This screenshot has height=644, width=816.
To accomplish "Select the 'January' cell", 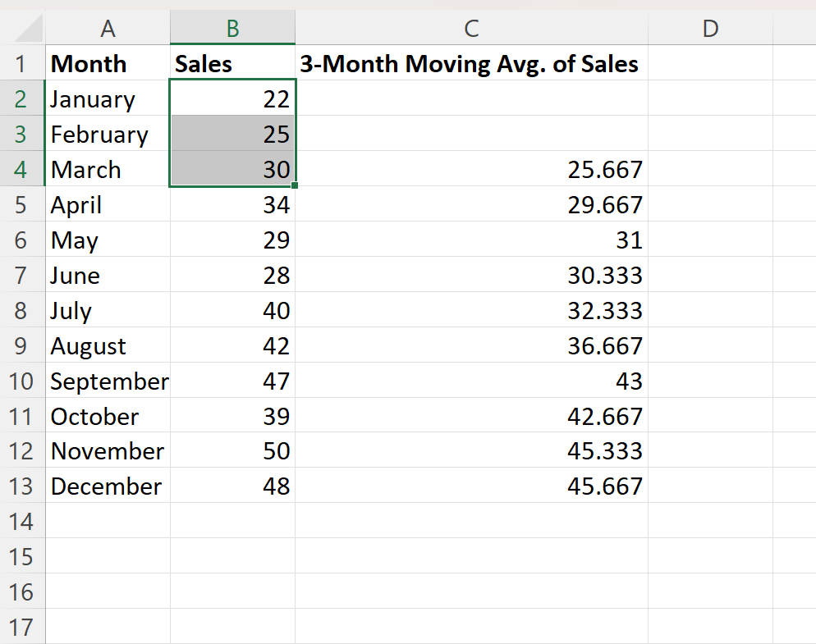I will [108, 98].
